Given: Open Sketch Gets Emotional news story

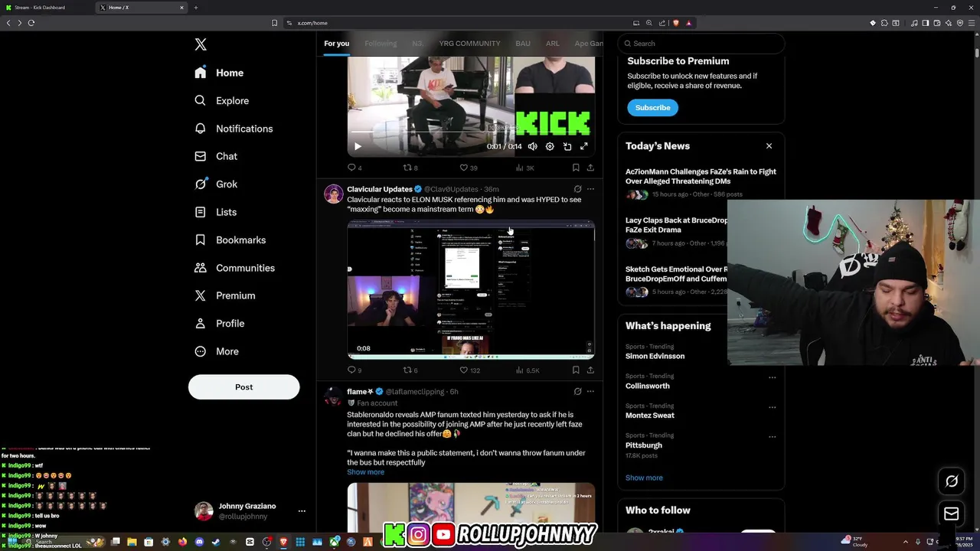Looking at the screenshot, I should [677, 274].
